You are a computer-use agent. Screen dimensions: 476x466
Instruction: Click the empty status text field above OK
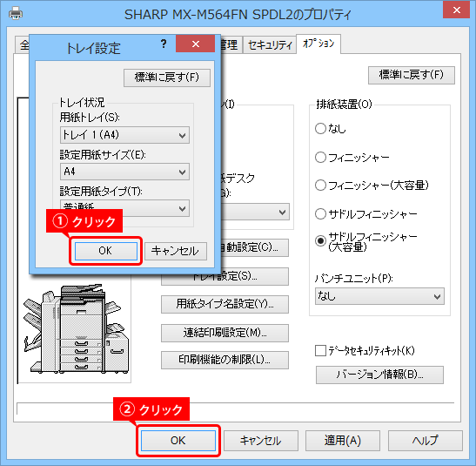[236, 409]
